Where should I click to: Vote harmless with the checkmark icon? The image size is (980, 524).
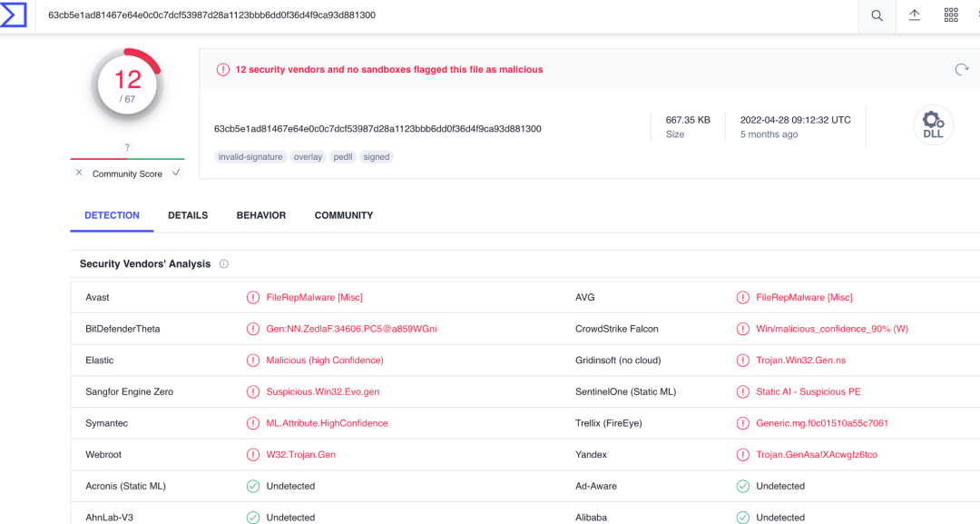(176, 173)
